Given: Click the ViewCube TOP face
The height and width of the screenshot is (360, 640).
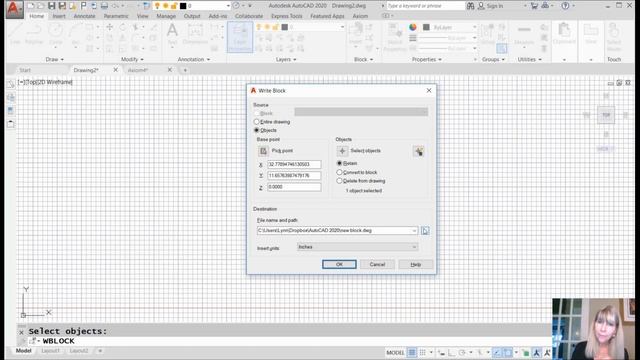Looking at the screenshot, I should 606,115.
